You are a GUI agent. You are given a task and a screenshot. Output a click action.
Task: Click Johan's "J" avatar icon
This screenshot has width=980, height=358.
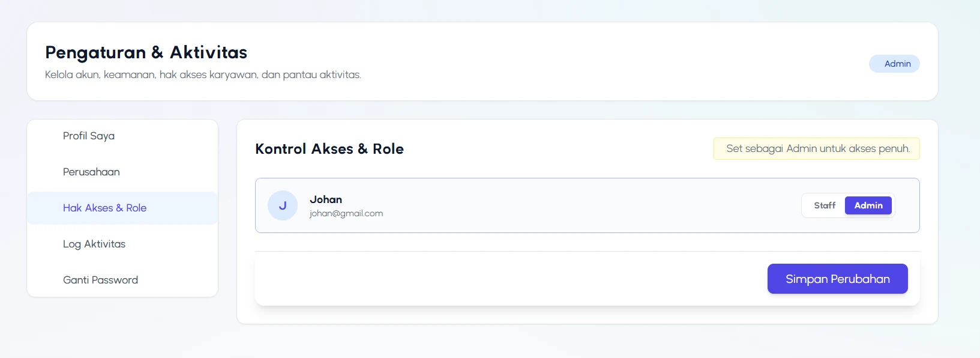pyautogui.click(x=282, y=205)
